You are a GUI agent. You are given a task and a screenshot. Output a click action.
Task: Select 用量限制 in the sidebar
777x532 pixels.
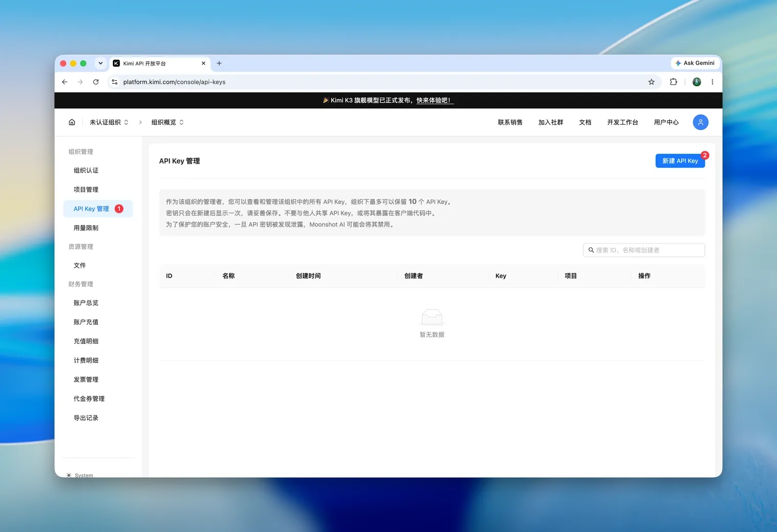click(x=98, y=228)
